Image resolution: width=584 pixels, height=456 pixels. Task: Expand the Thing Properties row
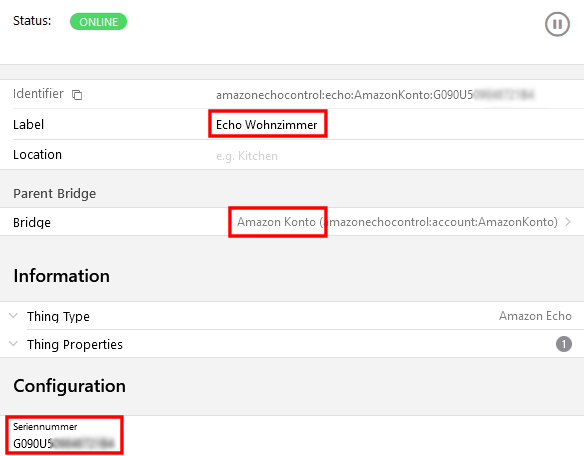pos(292,344)
